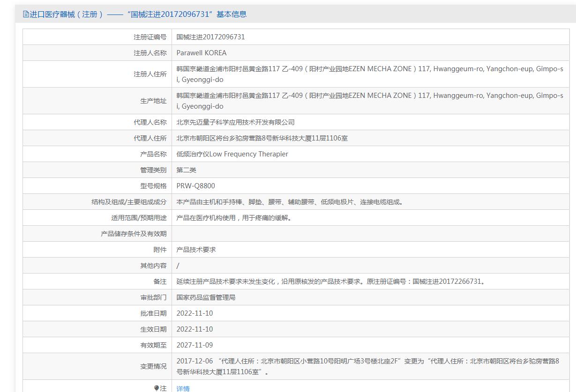Click the page header 进口医疗器械（注册）基本信息
Image resolution: width=576 pixels, height=392 pixels.
135,14
